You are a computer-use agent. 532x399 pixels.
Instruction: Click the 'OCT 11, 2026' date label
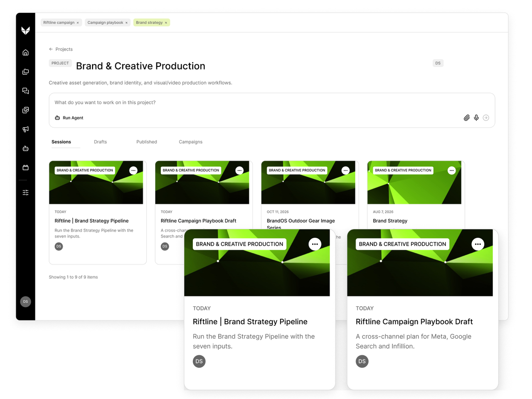pyautogui.click(x=278, y=212)
